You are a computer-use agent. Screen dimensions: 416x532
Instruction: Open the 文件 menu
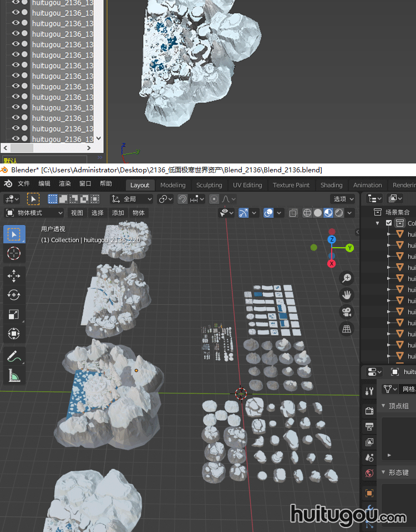click(24, 185)
